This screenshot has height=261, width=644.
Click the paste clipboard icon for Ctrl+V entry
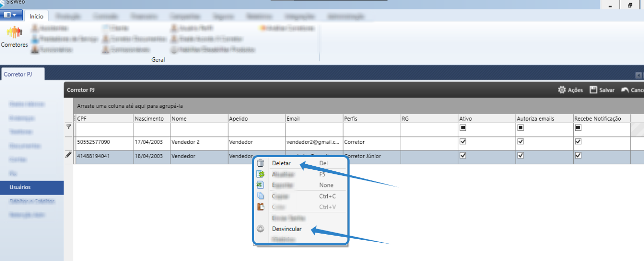click(x=261, y=207)
